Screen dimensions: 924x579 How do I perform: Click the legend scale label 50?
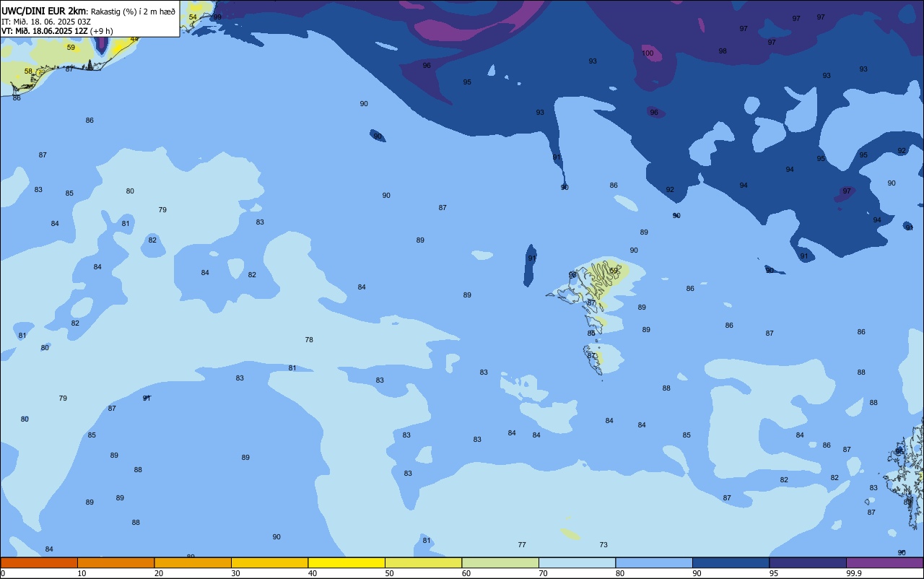click(x=389, y=573)
